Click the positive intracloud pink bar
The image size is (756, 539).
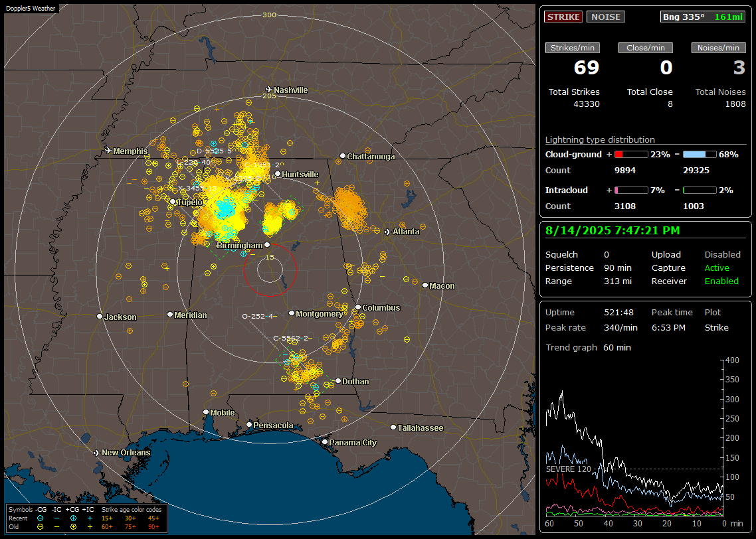point(631,191)
